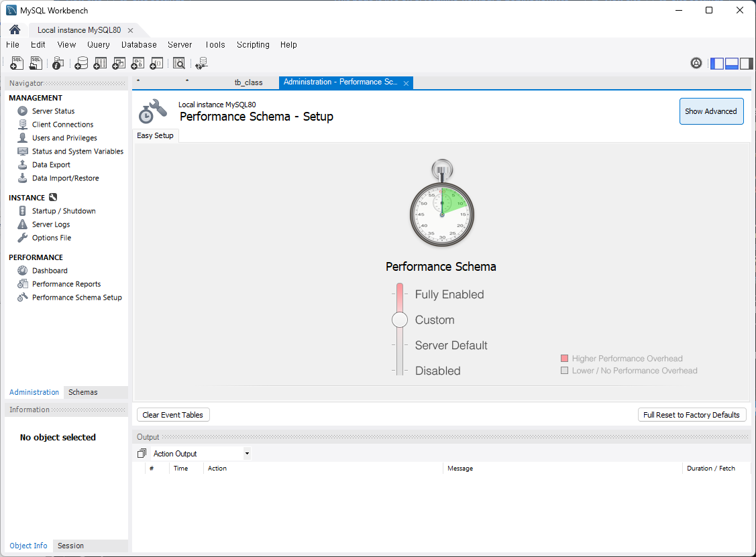Image resolution: width=756 pixels, height=557 pixels.
Task: Open the inspector for selected object
Action: click(x=58, y=63)
